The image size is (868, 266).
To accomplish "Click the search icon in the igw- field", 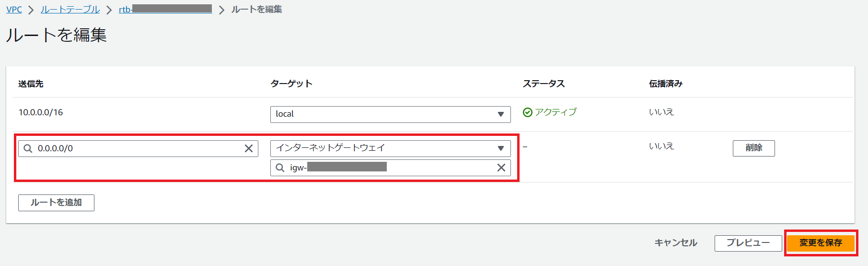I will click(280, 168).
